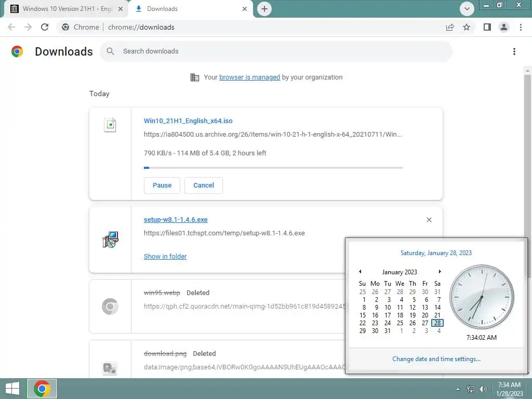Select January 28 in the calendar
The image size is (532, 399).
(x=437, y=323)
